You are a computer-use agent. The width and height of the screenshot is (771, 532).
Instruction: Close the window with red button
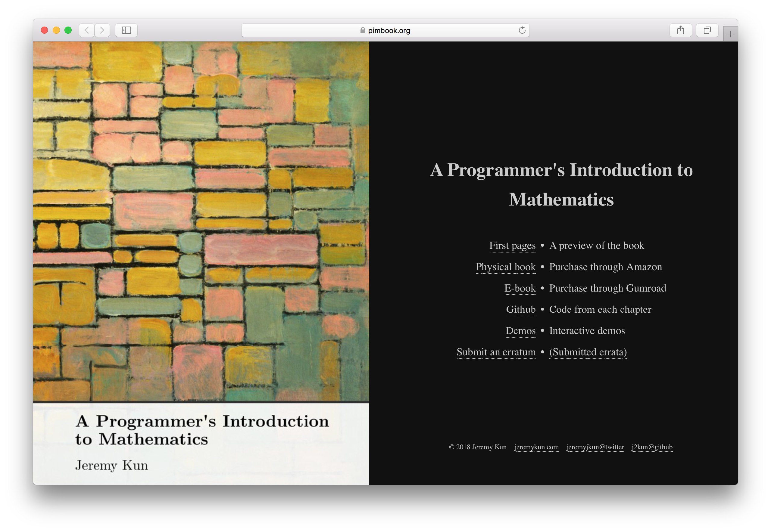click(44, 30)
